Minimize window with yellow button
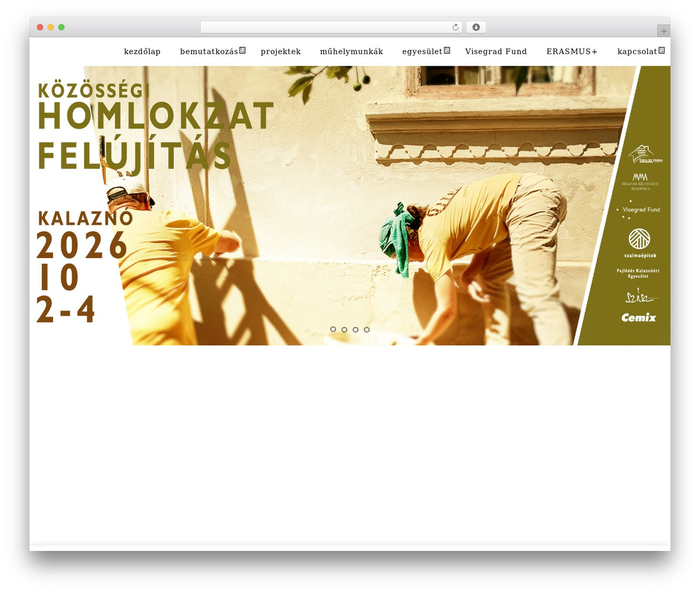Viewport: 700px width, 593px height. click(x=51, y=27)
